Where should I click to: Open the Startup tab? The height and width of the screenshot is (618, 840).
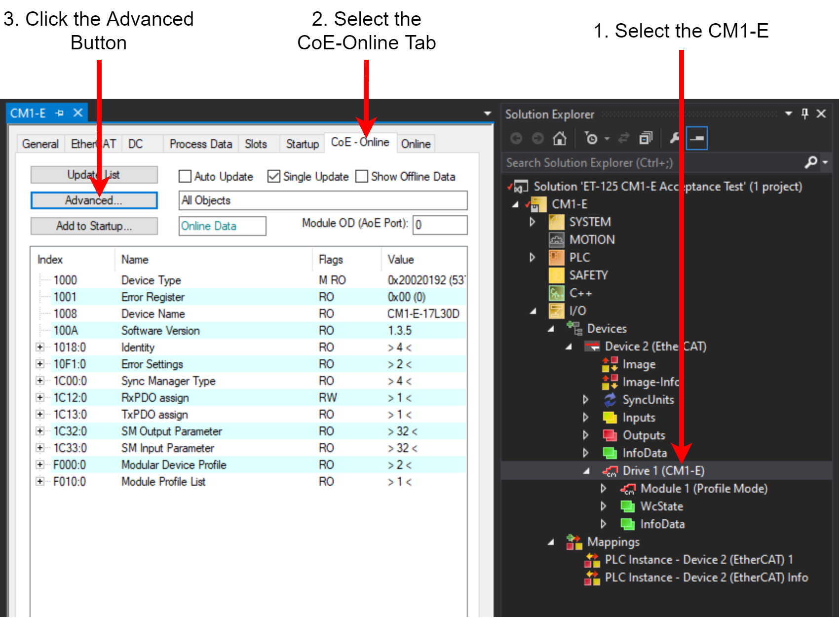(302, 144)
